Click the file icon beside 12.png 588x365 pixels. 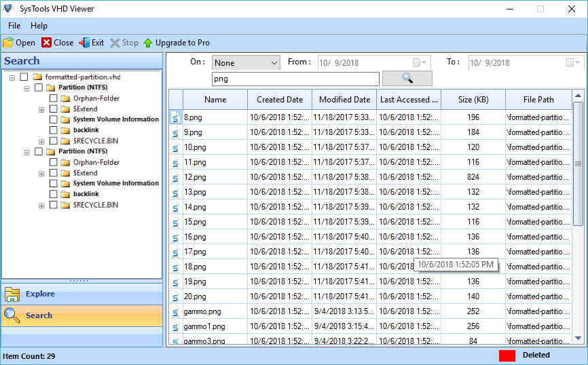175,177
